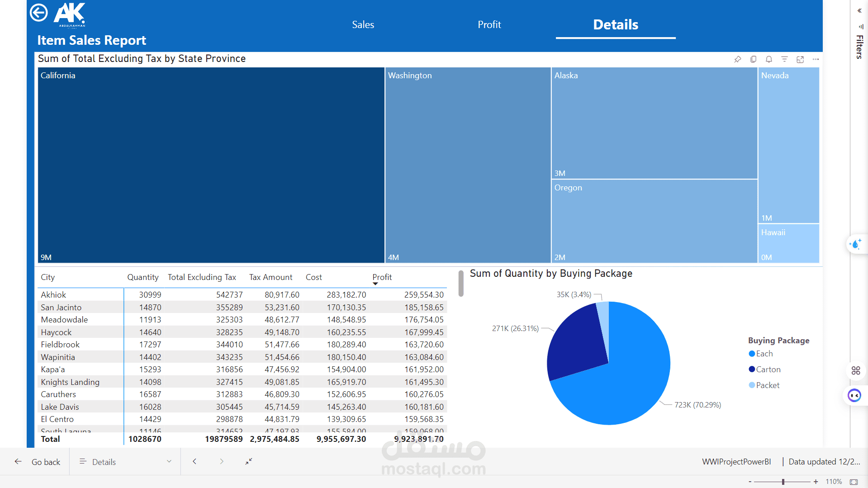Toggle the Packet legend item
Viewport: 868px width, 488px height.
click(x=764, y=385)
